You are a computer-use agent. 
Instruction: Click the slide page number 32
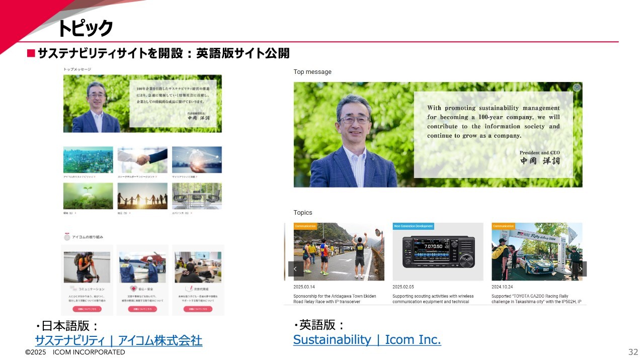click(x=633, y=351)
